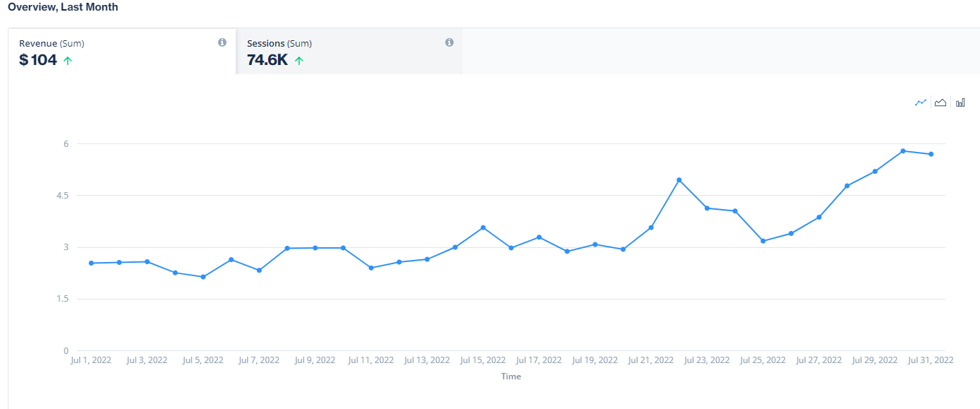
Task: Click the green up arrow beside $104
Action: 68,61
